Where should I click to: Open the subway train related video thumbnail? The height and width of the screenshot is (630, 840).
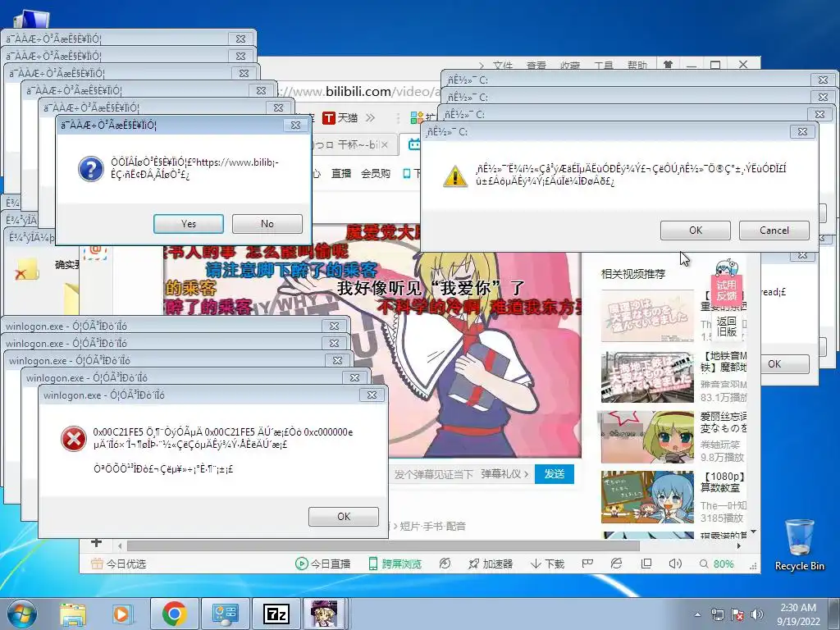pyautogui.click(x=647, y=377)
